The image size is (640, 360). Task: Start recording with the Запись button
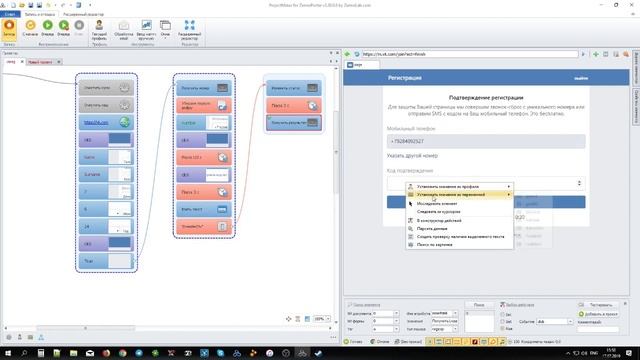pos(9,29)
